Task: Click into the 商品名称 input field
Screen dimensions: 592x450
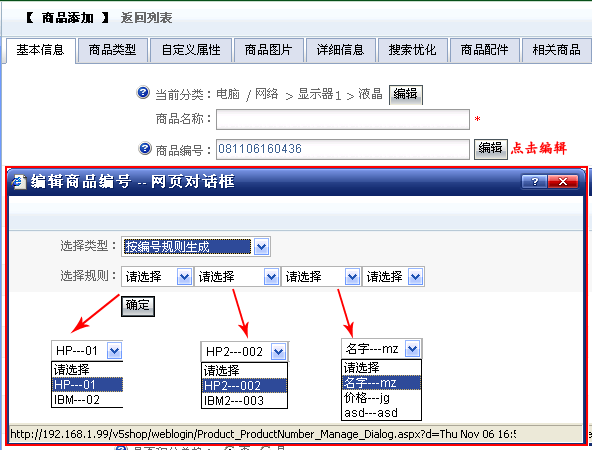Action: click(343, 120)
